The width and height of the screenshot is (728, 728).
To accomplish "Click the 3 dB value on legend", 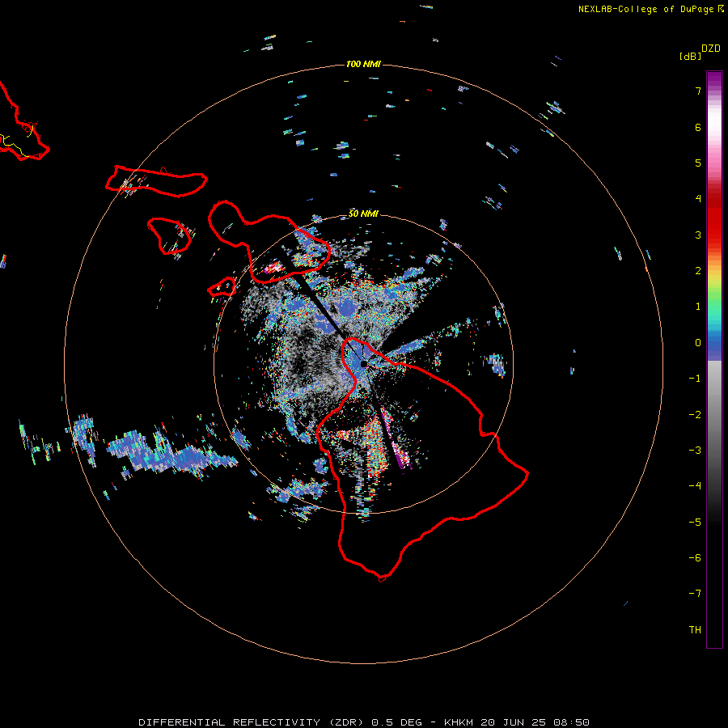I will click(x=698, y=235).
